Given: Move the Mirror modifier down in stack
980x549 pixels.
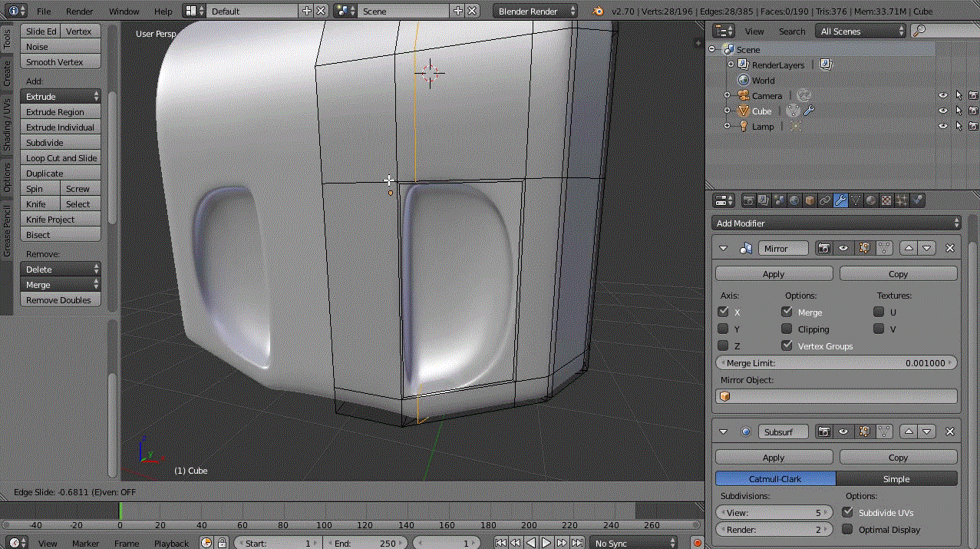Looking at the screenshot, I should pyautogui.click(x=927, y=248).
